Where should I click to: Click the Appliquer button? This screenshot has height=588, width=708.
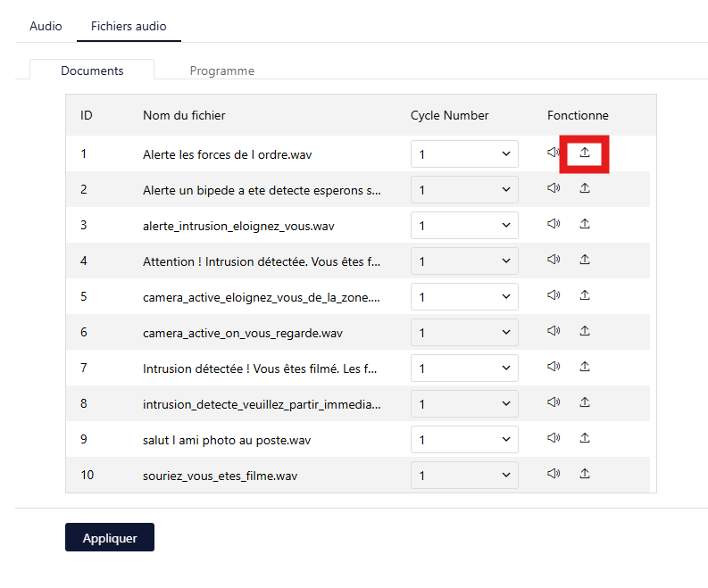(x=110, y=537)
